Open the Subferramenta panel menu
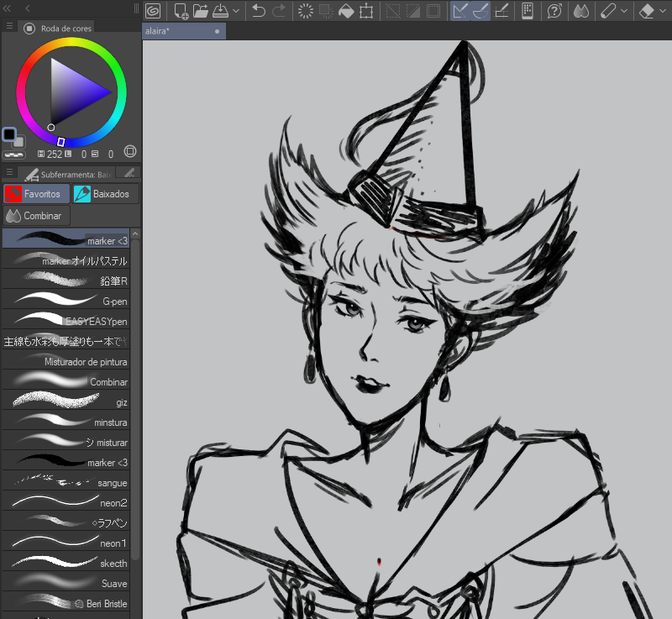672x619 pixels. [9, 172]
